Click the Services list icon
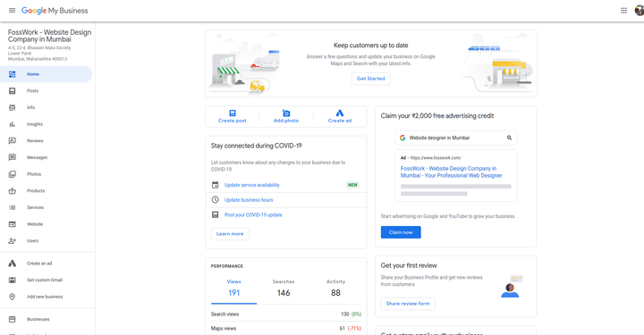This screenshot has height=335, width=644. point(13,207)
